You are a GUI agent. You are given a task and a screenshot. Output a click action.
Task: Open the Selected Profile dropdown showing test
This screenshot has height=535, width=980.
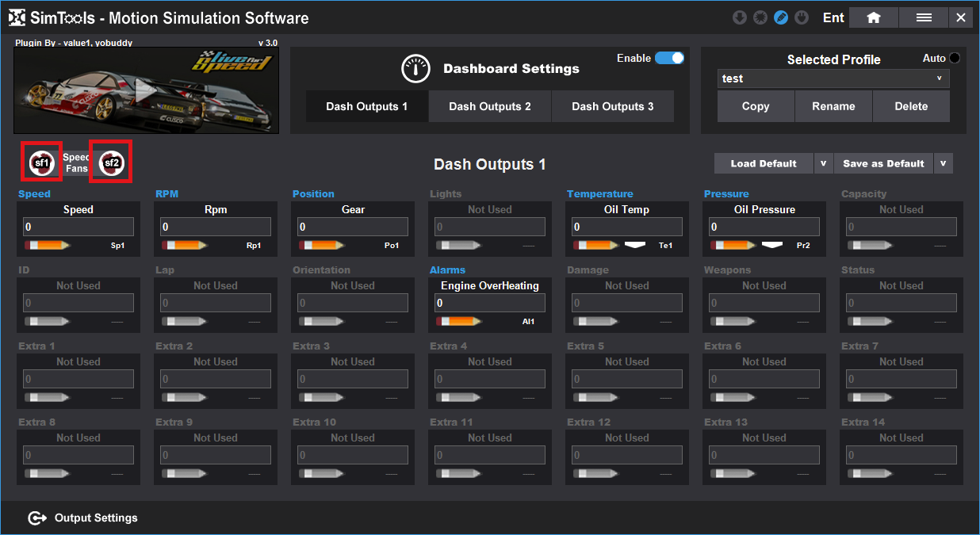coord(833,78)
